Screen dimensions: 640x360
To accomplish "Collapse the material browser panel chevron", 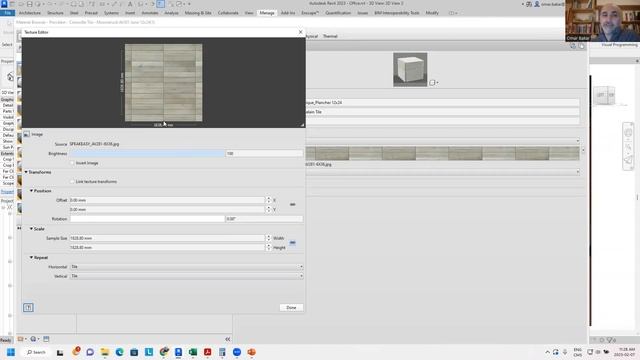I will [227, 339].
